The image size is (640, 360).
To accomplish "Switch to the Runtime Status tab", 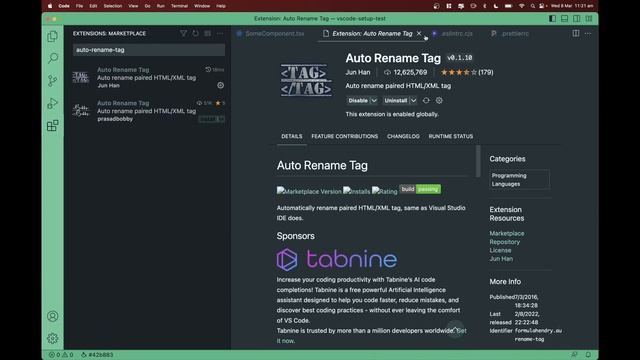I will [x=451, y=136].
